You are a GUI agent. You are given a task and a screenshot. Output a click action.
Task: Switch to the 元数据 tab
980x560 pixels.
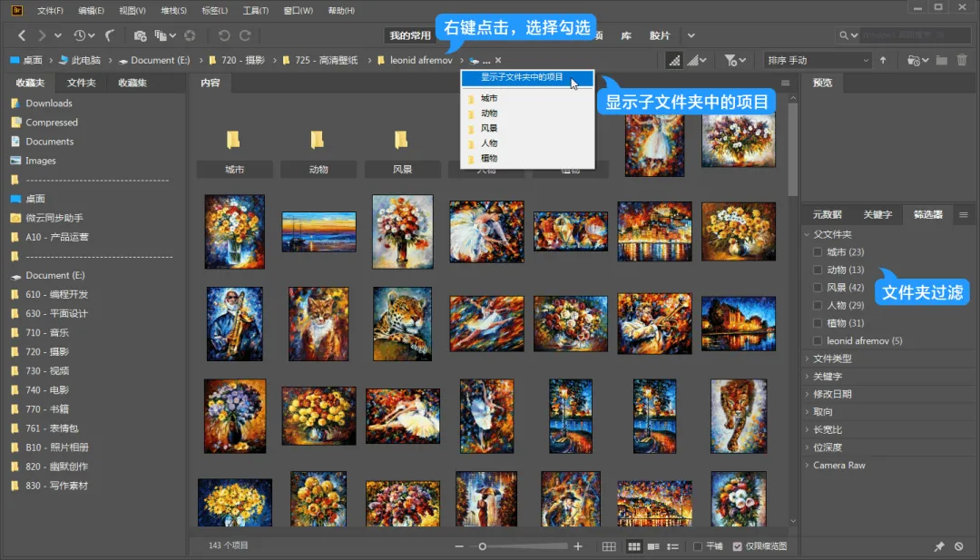point(828,214)
